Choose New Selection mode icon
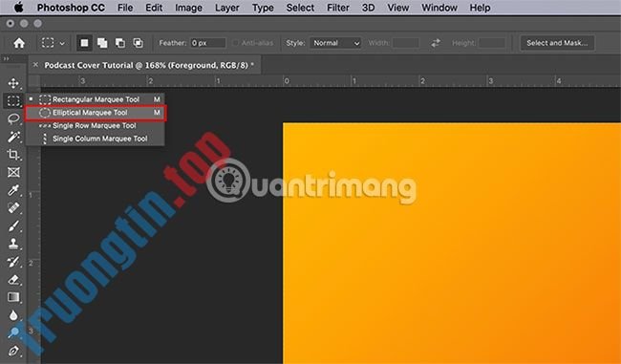 (x=84, y=43)
